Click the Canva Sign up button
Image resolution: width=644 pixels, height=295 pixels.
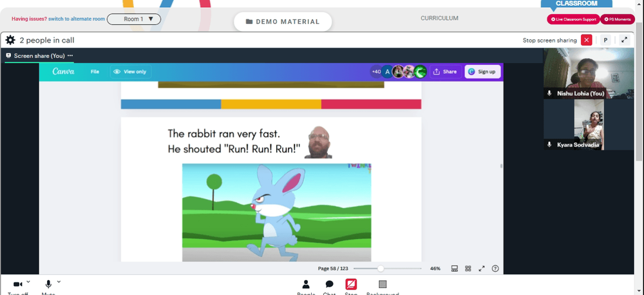tap(482, 71)
